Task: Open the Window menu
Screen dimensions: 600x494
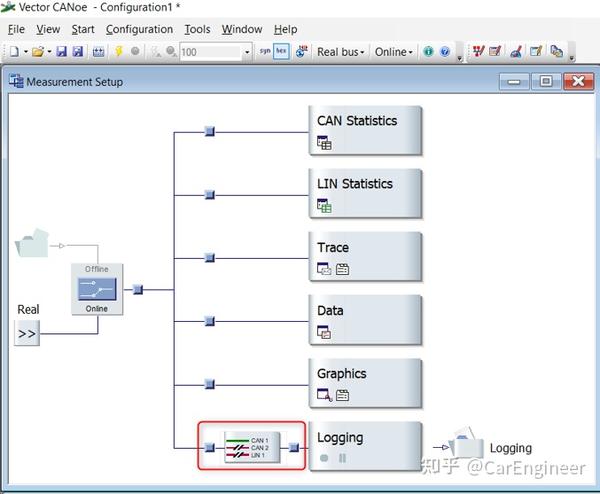Action: 242,29
